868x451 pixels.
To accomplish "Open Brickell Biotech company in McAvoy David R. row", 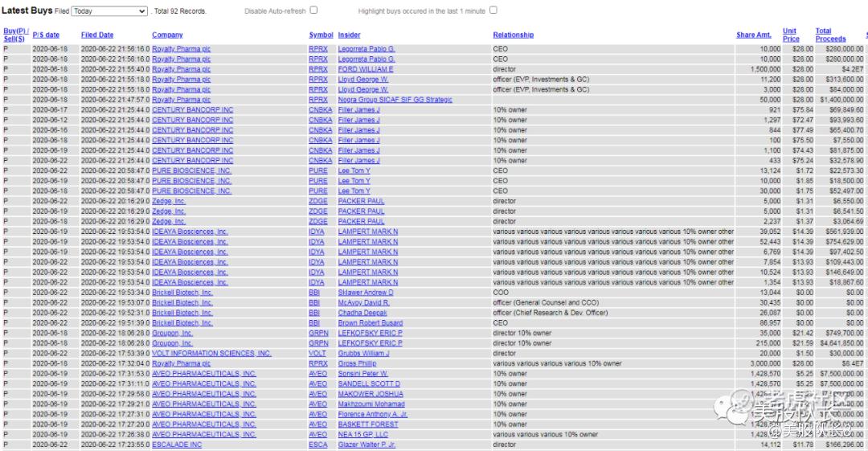I will point(182,303).
